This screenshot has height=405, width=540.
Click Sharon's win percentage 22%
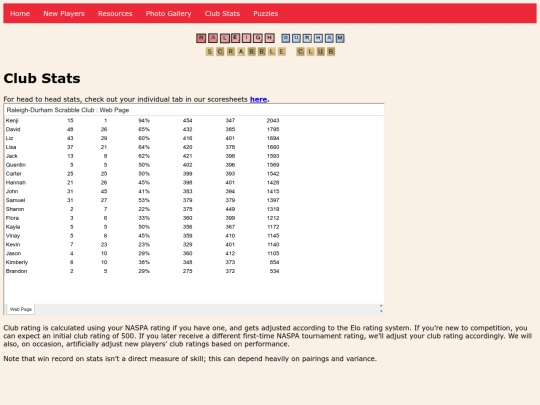coord(144,209)
